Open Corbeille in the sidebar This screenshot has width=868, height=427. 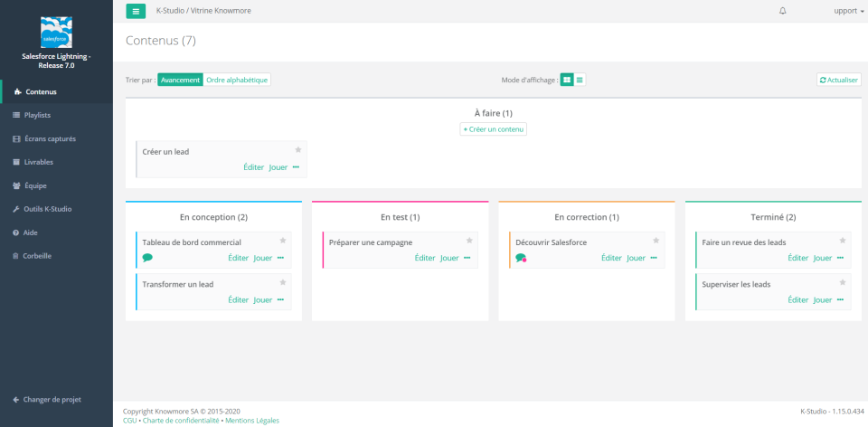pos(56,256)
